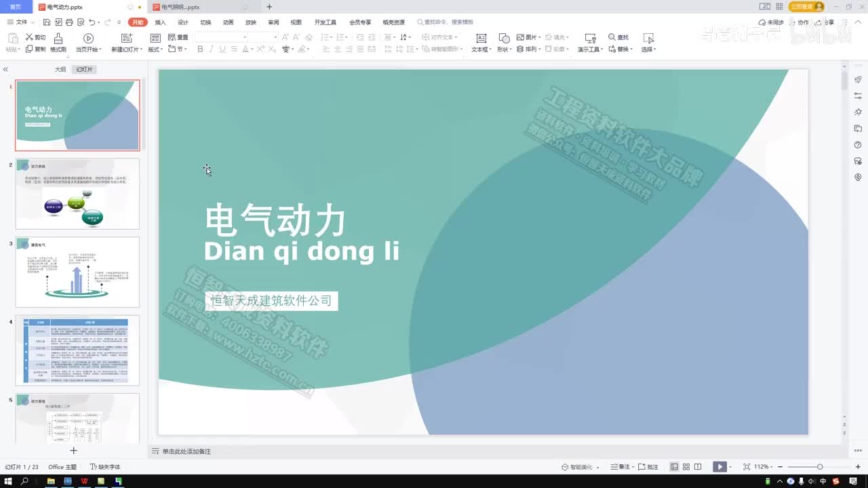Open the Layout (版式) dropdown
The width and height of the screenshot is (868, 488).
click(x=155, y=43)
